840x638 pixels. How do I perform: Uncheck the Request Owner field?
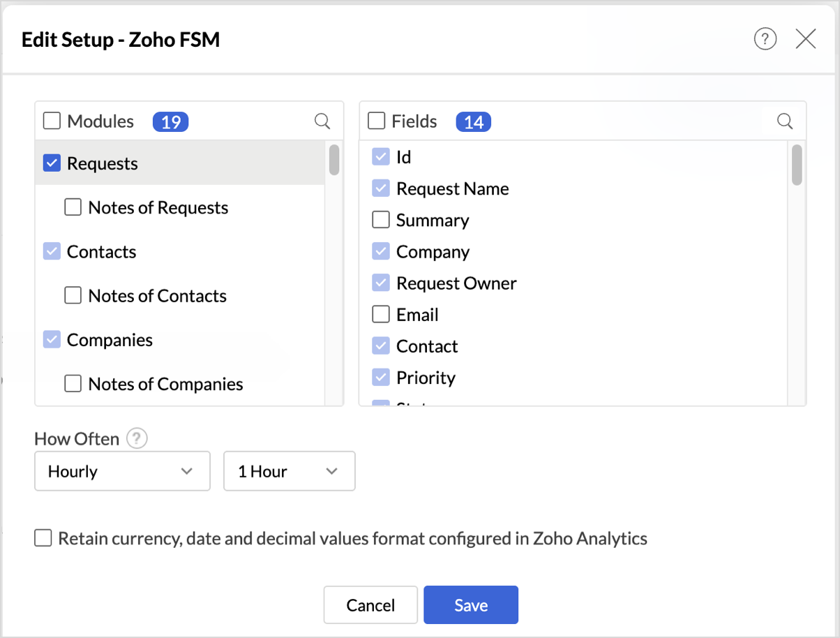click(x=381, y=283)
